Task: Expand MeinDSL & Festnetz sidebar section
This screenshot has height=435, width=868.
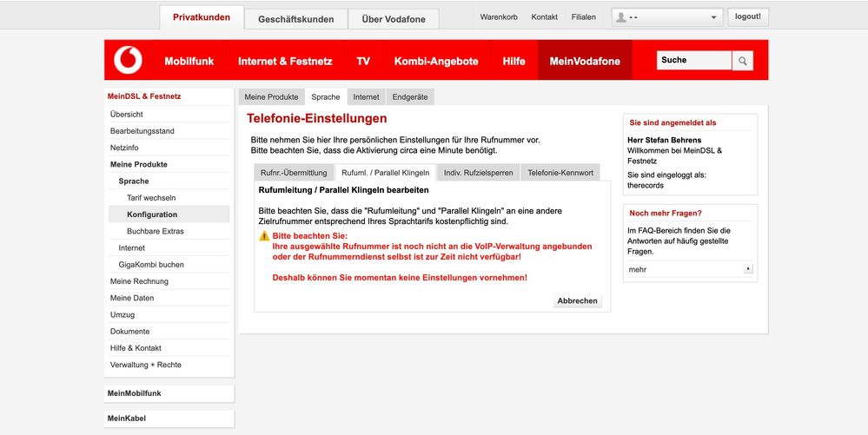Action: [144, 96]
